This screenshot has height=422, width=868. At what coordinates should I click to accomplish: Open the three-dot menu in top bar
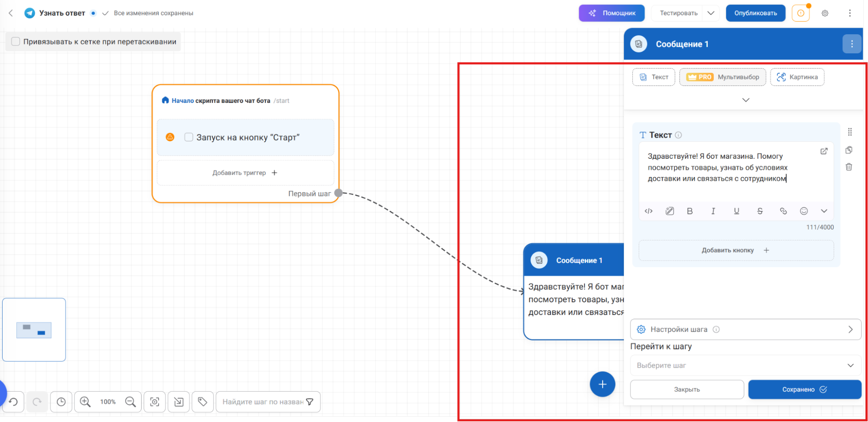pyautogui.click(x=850, y=13)
